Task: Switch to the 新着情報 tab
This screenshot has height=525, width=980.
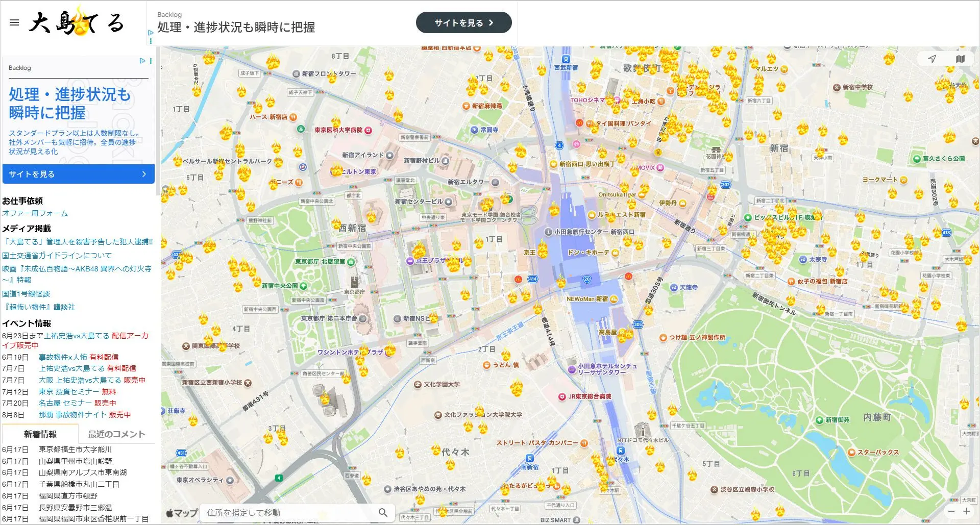Action: [40, 434]
